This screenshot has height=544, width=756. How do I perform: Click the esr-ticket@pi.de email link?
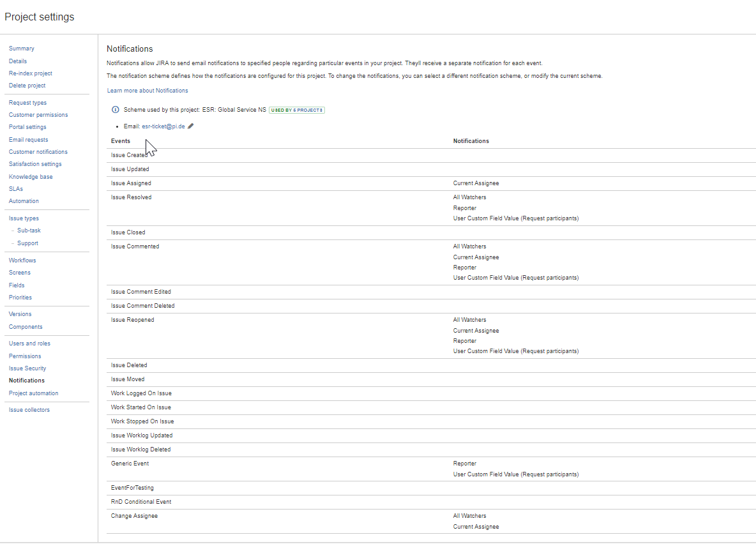163,126
